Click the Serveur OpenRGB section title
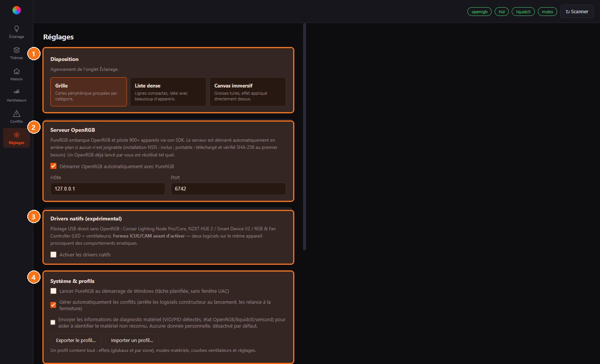 point(73,130)
